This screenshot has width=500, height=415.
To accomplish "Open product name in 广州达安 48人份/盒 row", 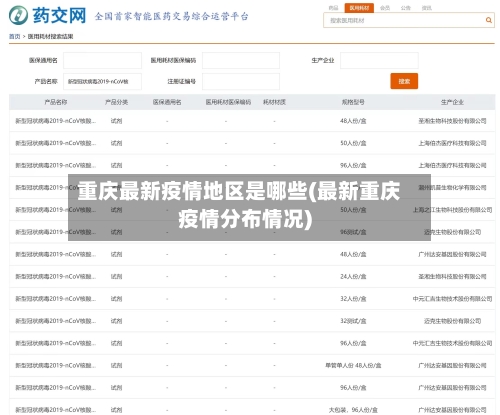I will (55, 254).
